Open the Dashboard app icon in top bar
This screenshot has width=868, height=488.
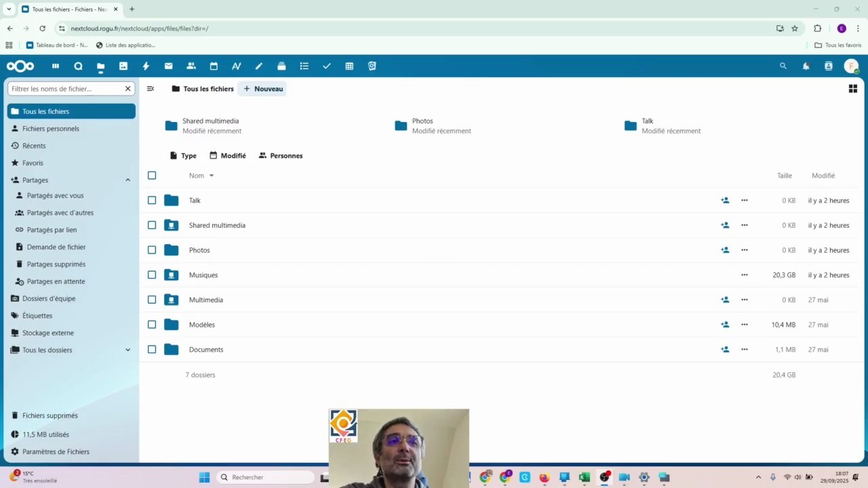pyautogui.click(x=56, y=66)
